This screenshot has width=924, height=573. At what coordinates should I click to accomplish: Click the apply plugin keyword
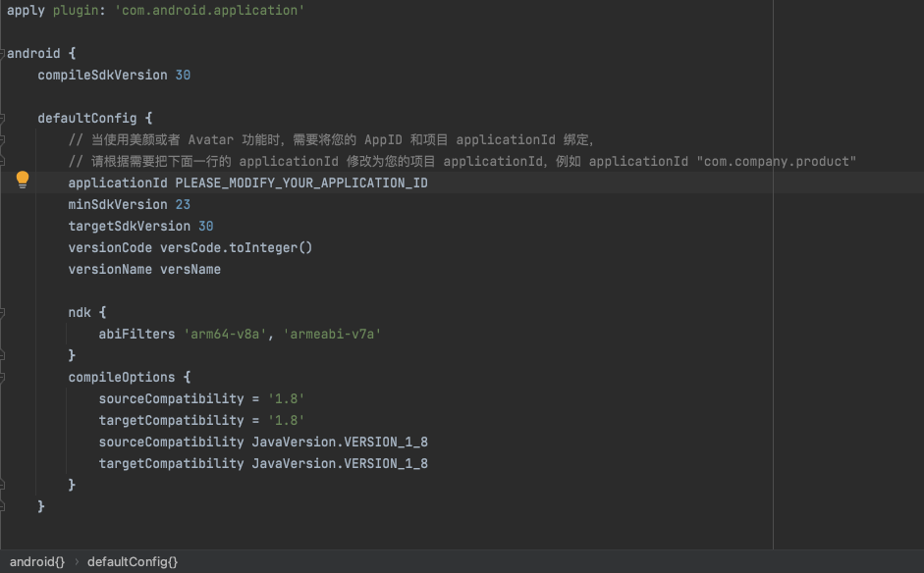(26, 11)
